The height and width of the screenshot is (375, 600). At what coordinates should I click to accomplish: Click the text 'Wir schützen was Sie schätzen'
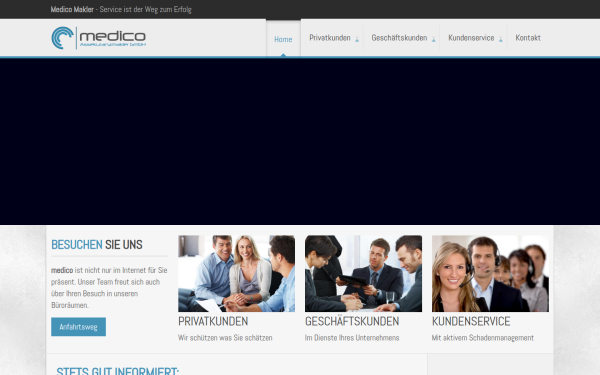[x=225, y=338]
